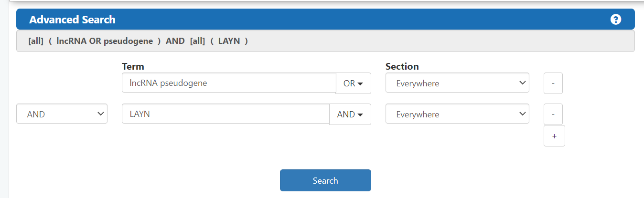Click the Section column label
Screen dimensions: 644x198
point(402,66)
